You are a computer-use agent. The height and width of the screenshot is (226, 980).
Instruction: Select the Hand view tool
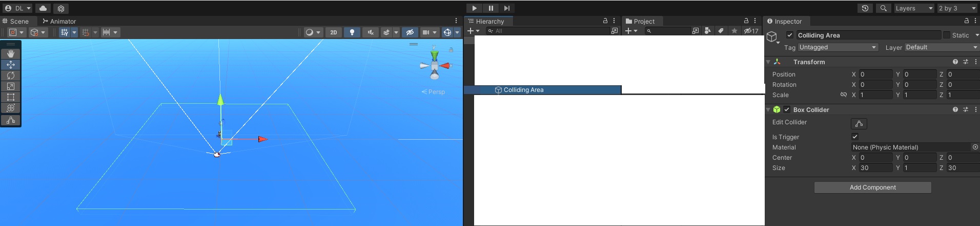tap(11, 54)
